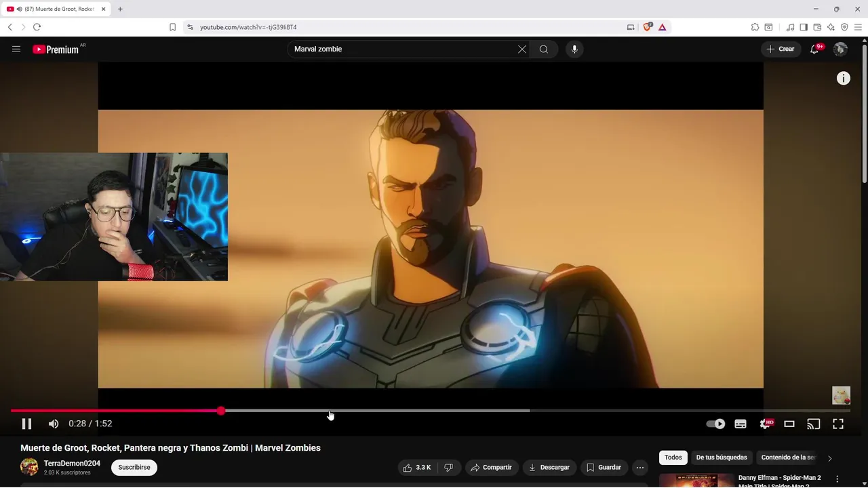This screenshot has height=488, width=868.
Task: Open the Spider-Man 2 video thumbnail
Action: click(x=696, y=481)
